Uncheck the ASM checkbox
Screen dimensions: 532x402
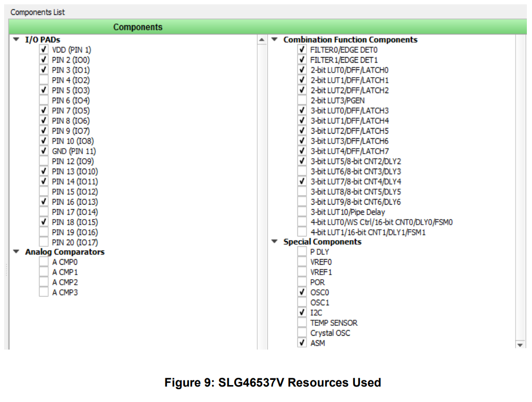pos(302,343)
